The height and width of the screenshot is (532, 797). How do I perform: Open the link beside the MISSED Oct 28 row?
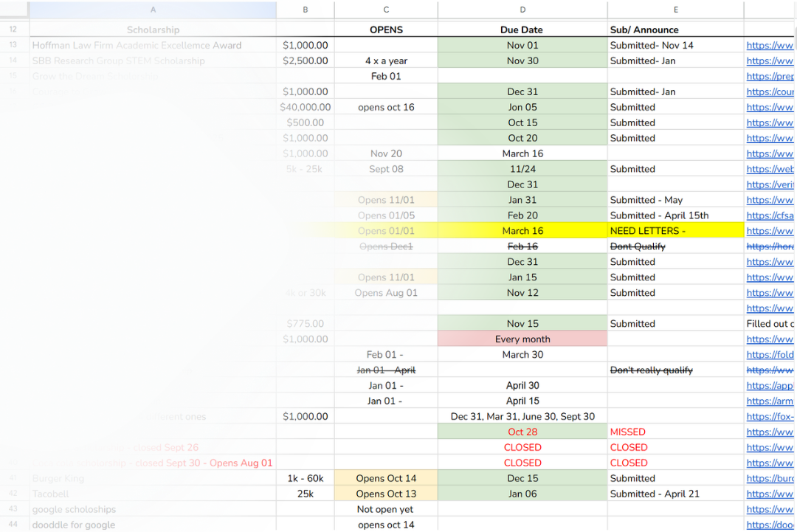click(770, 432)
